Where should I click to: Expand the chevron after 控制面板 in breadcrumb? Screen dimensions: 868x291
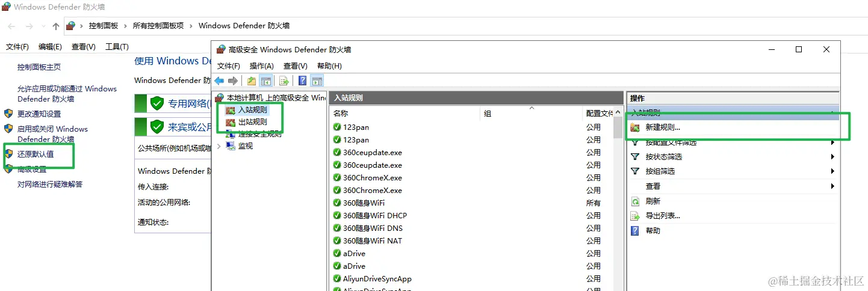[126, 26]
